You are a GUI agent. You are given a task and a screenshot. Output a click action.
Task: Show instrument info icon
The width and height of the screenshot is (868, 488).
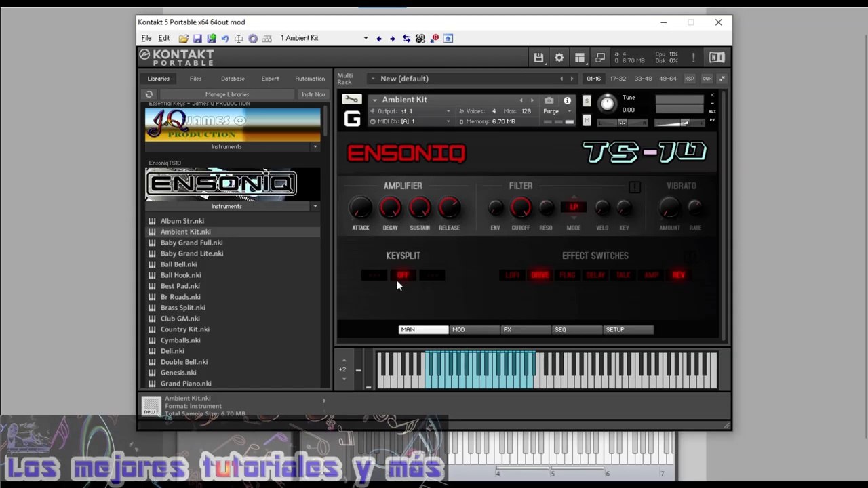(x=567, y=100)
